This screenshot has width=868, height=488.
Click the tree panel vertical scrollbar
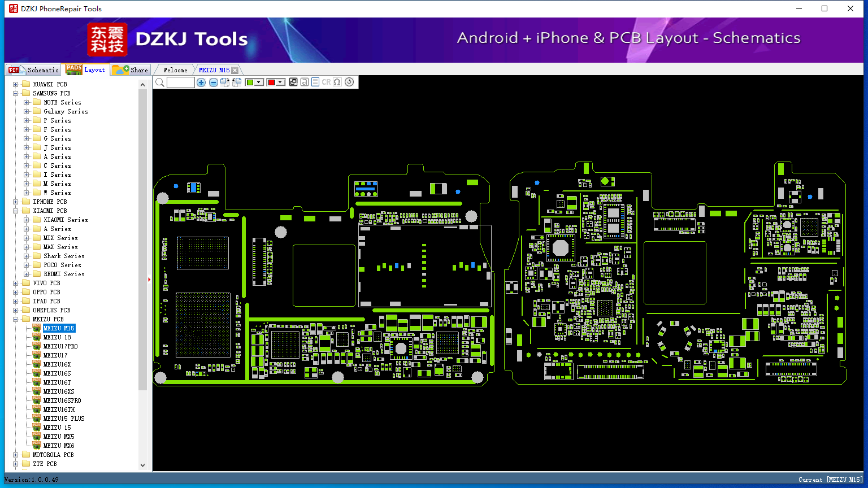142,274
